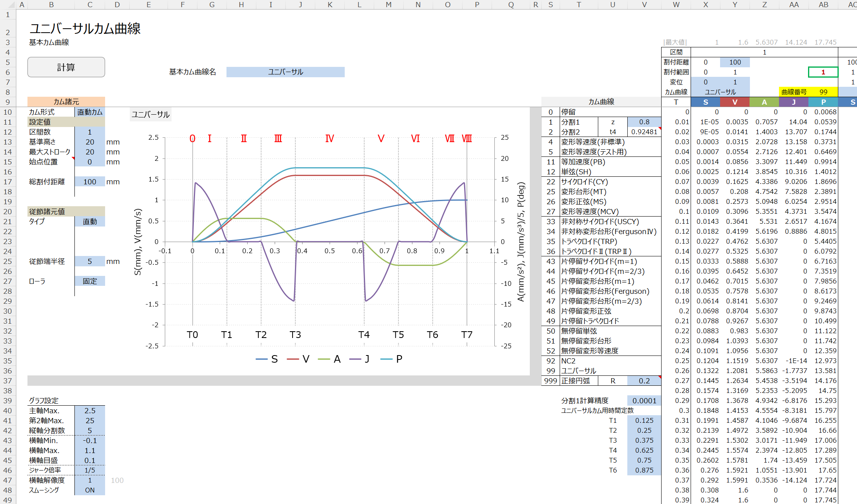
Task: Toggle the スムージング ON cell
Action: 90,490
